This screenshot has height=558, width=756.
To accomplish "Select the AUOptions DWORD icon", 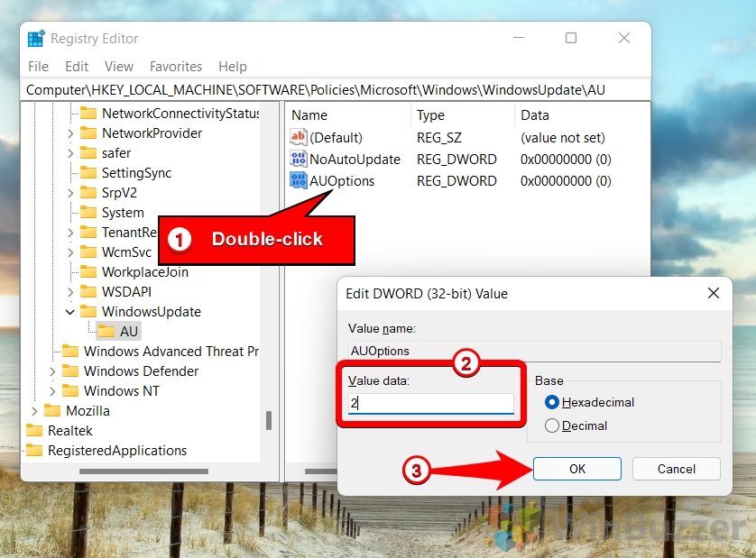I will (299, 180).
